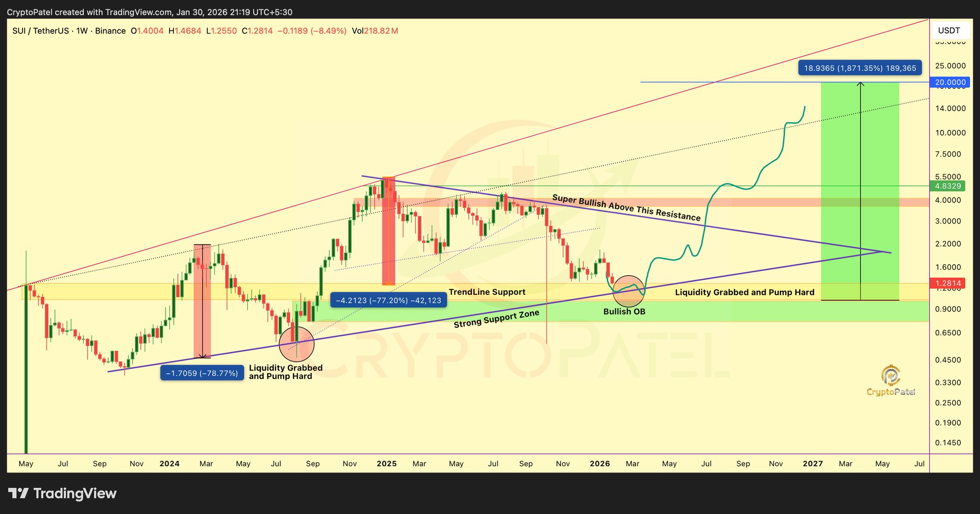Click the high value H1.4684

[185, 31]
